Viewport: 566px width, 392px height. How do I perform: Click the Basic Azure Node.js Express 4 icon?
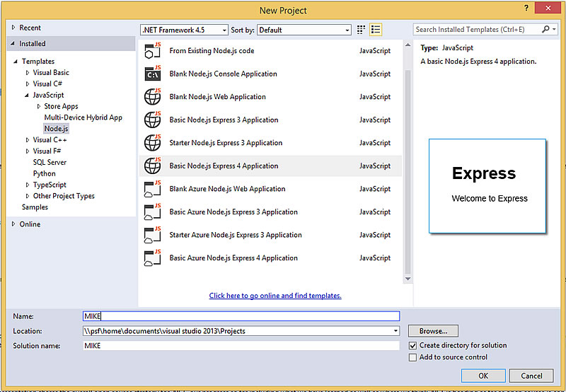click(x=152, y=258)
